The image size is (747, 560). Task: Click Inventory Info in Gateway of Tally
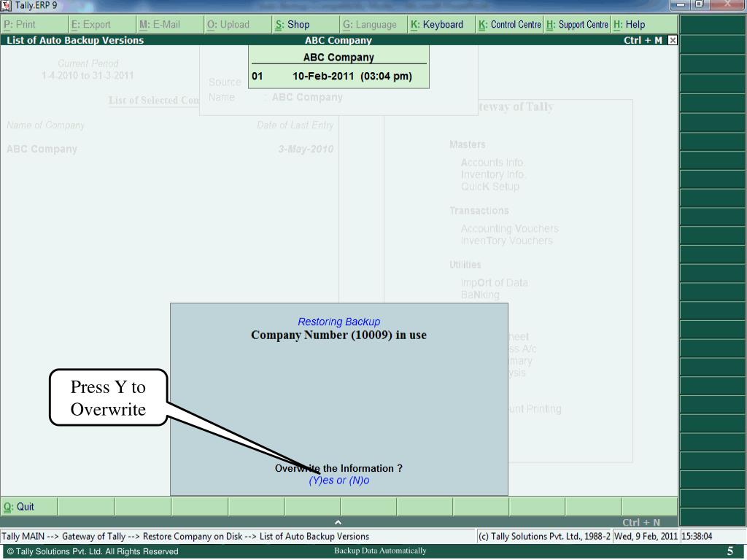tap(492, 175)
